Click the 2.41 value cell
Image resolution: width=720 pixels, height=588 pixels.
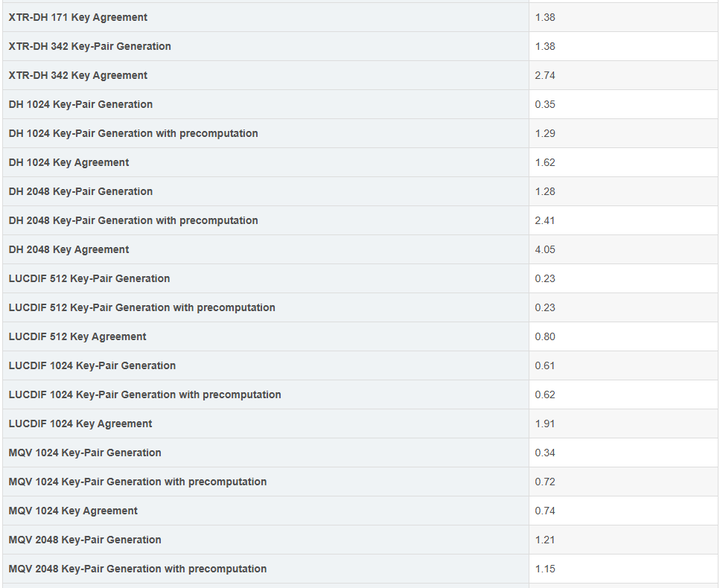[x=623, y=220]
